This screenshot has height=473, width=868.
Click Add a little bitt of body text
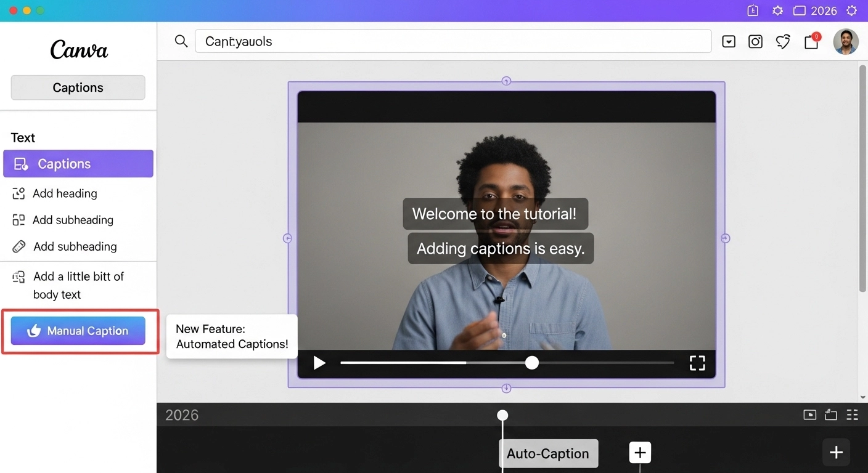(78, 285)
